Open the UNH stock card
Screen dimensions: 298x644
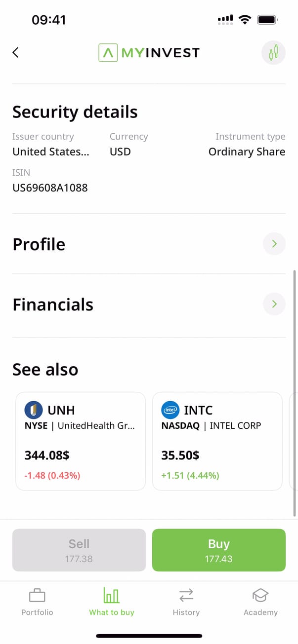click(x=81, y=441)
